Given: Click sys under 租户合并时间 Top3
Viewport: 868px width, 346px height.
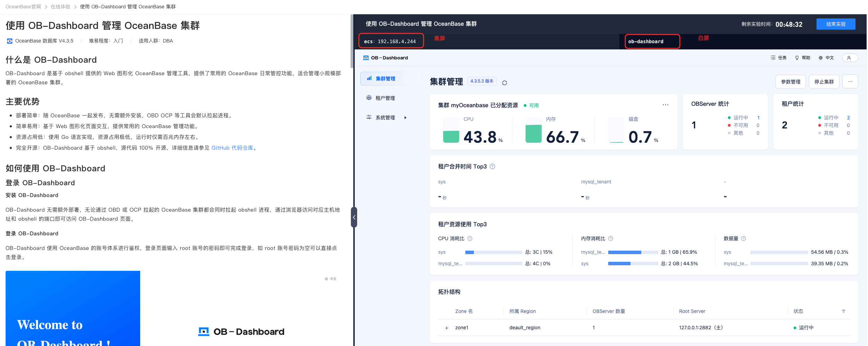Looking at the screenshot, I should click(442, 182).
